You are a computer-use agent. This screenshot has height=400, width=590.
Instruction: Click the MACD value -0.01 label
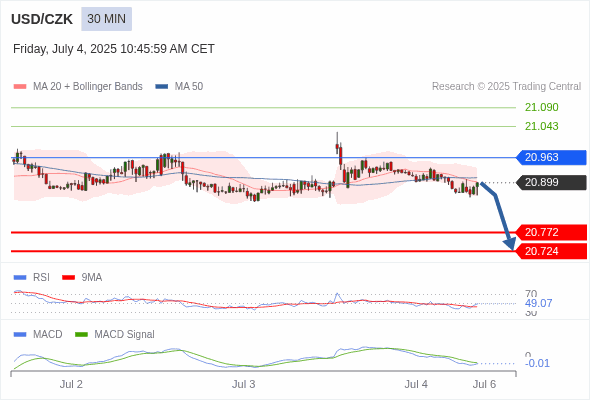point(537,363)
